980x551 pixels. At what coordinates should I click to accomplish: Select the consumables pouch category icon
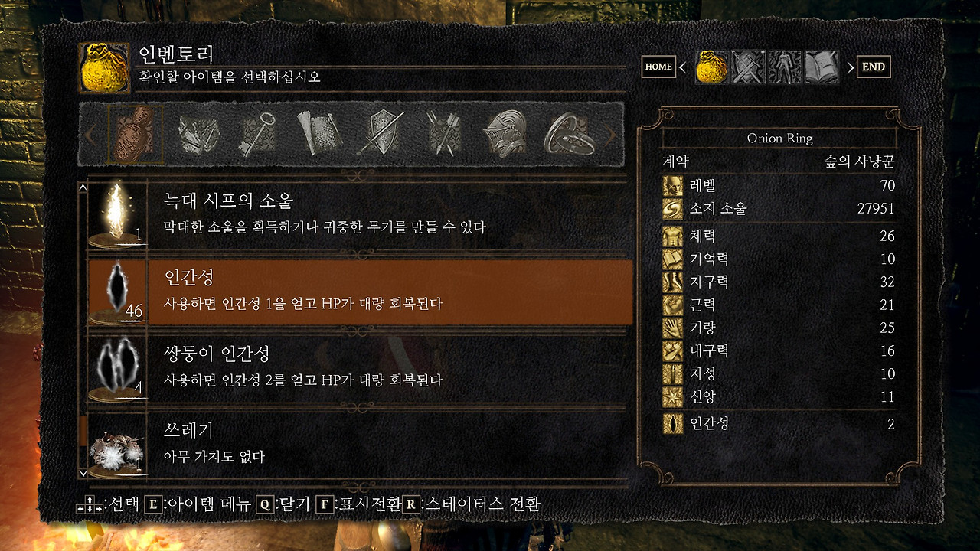tap(136, 135)
